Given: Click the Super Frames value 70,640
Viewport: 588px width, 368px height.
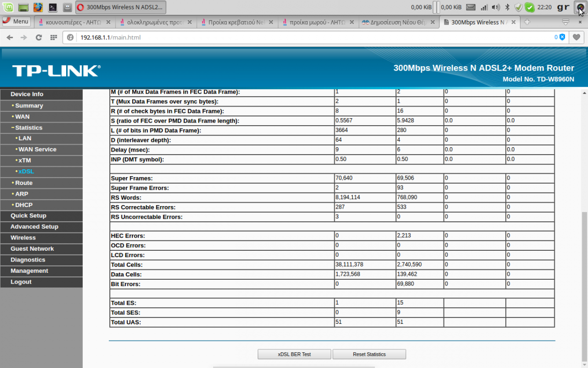Looking at the screenshot, I should pyautogui.click(x=344, y=178).
